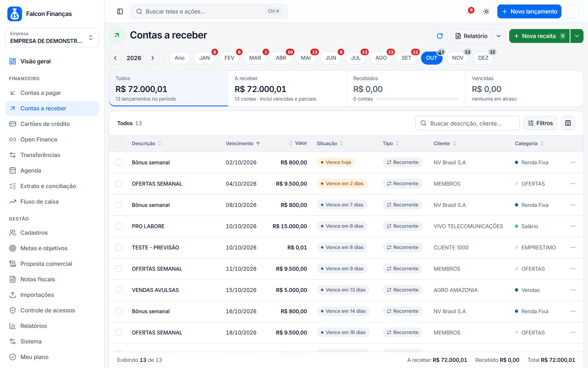Open row actions for VENDAS AVULSAS

pos(573,290)
